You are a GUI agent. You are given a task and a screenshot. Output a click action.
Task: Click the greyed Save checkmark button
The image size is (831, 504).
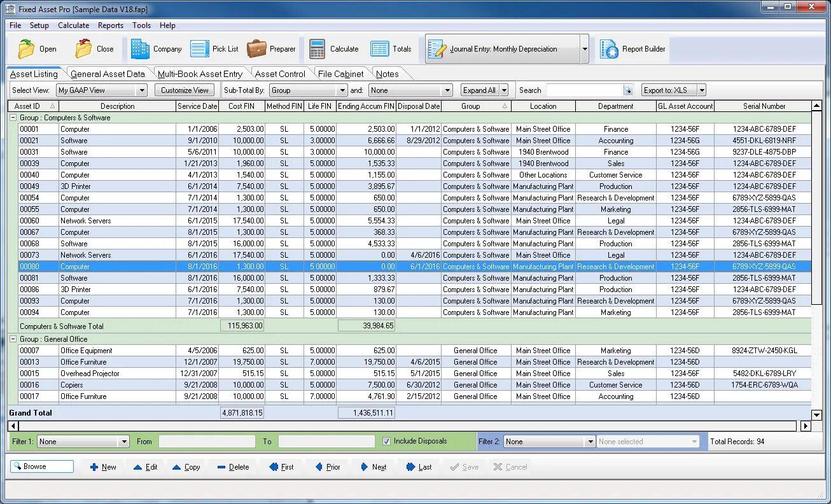coord(464,467)
